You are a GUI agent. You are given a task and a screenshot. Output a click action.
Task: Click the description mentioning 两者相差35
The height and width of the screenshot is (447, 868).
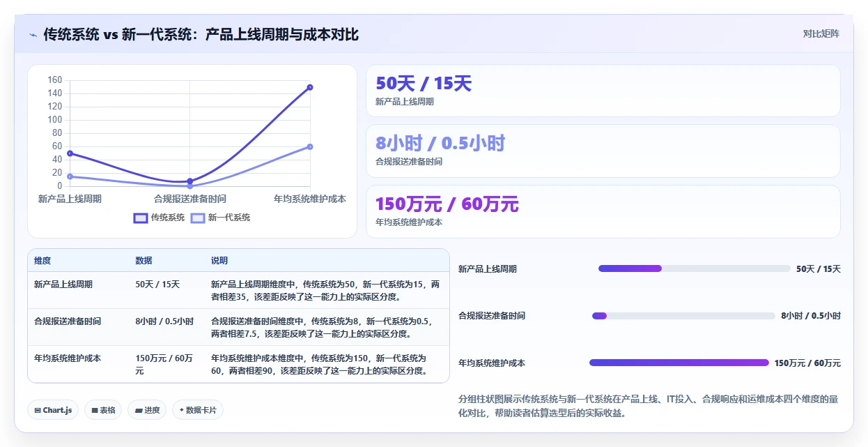point(325,291)
